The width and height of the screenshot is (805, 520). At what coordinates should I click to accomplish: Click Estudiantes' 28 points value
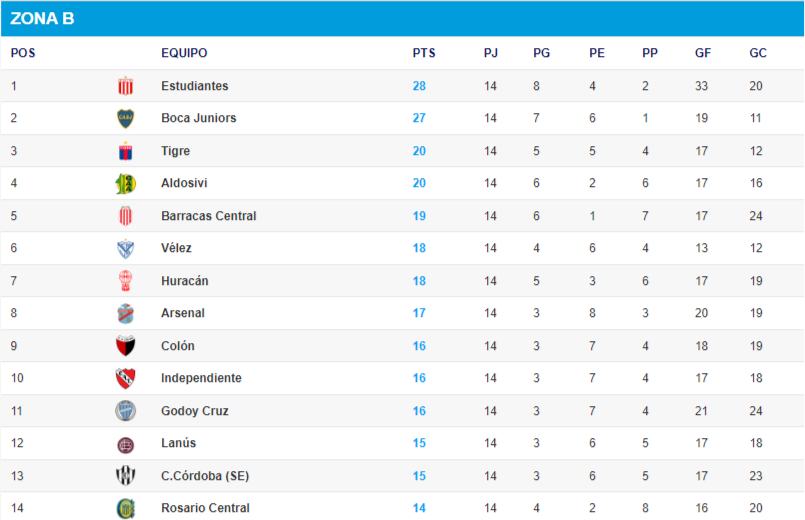click(x=419, y=86)
